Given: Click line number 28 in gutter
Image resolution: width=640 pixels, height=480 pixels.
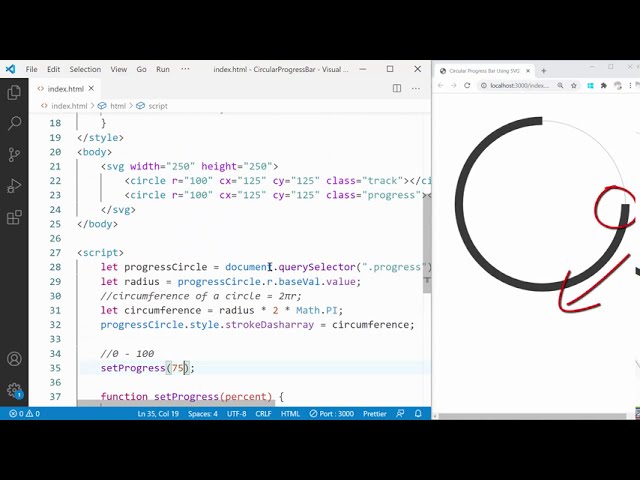Looking at the screenshot, I should (x=55, y=267).
